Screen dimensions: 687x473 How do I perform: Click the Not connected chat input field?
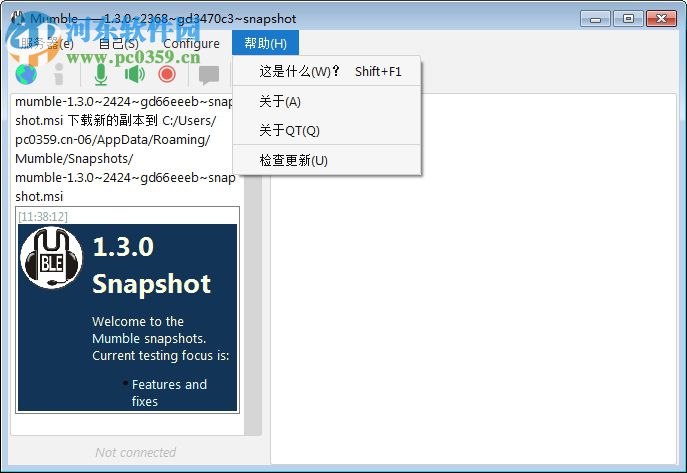click(x=135, y=452)
